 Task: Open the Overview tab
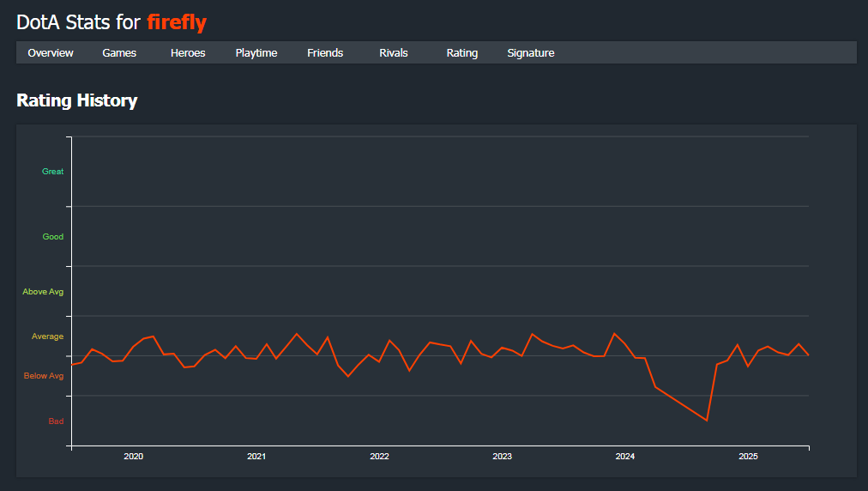[x=51, y=52]
